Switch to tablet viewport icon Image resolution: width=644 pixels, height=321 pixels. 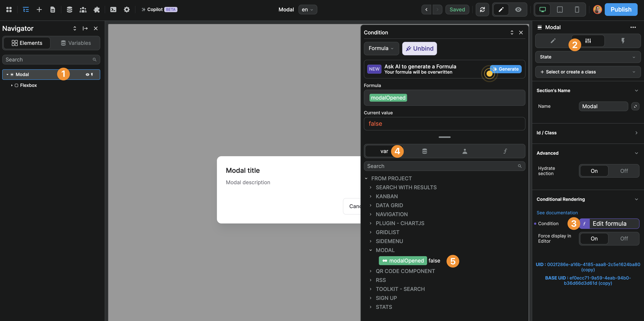coord(560,10)
